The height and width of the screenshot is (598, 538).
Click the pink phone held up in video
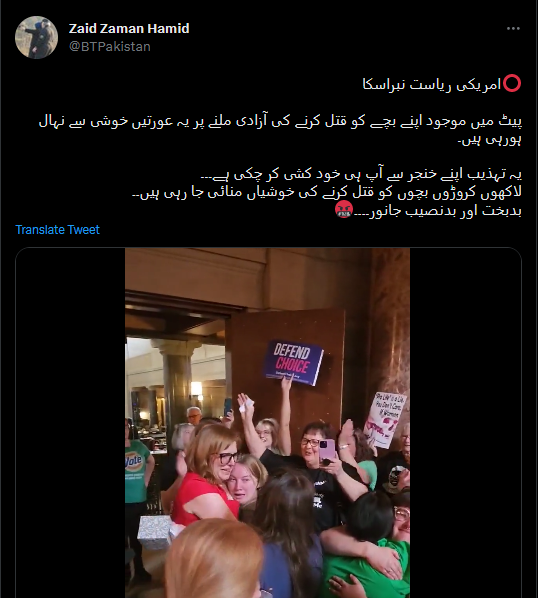pyautogui.click(x=327, y=452)
